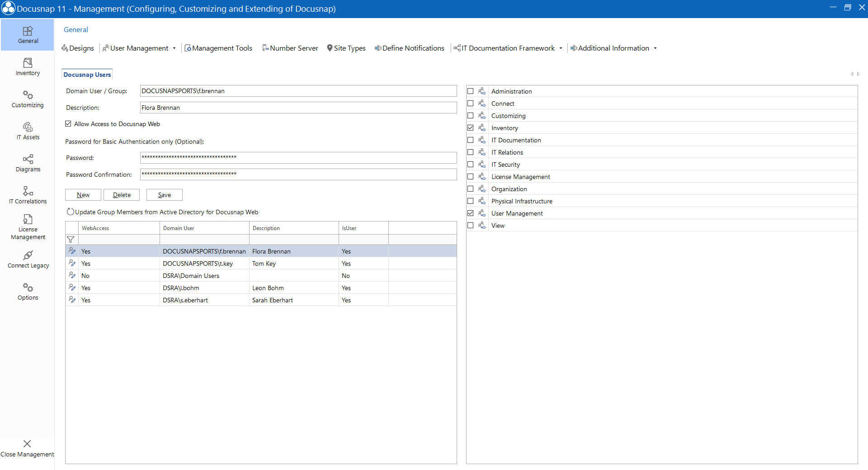Open the Inventory section in the sidebar
Image resolution: width=868 pixels, height=470 pixels.
(28, 66)
